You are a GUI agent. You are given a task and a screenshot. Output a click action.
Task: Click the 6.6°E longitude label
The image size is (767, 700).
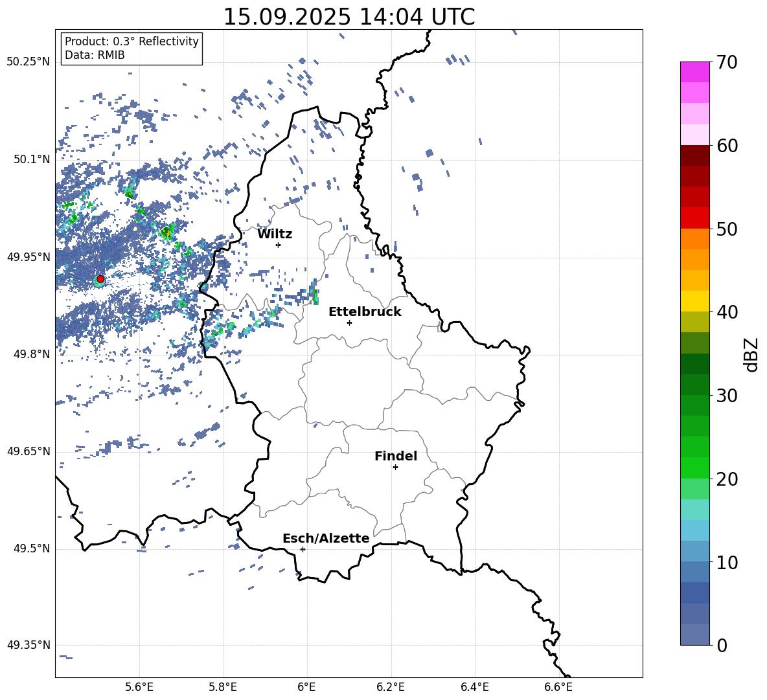pyautogui.click(x=558, y=687)
